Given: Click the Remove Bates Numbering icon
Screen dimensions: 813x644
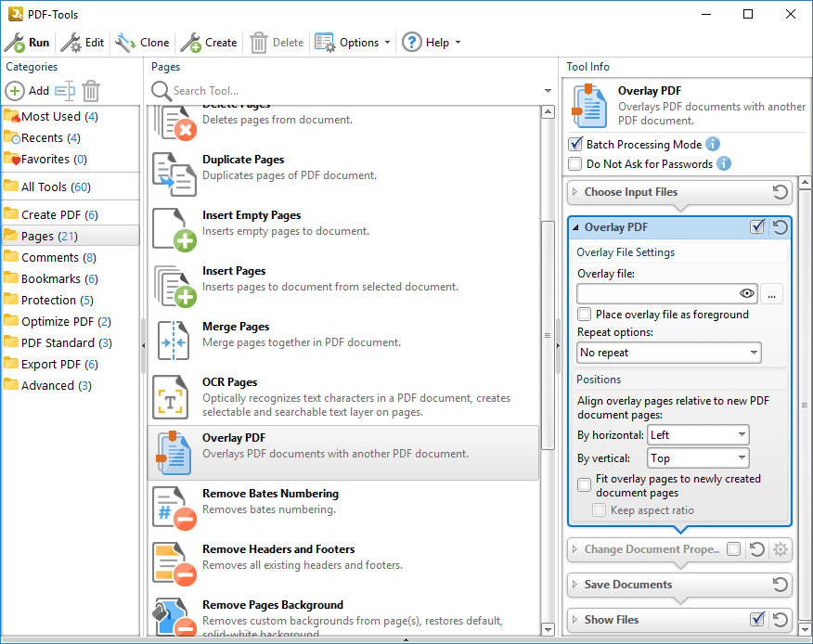Looking at the screenshot, I should [174, 509].
